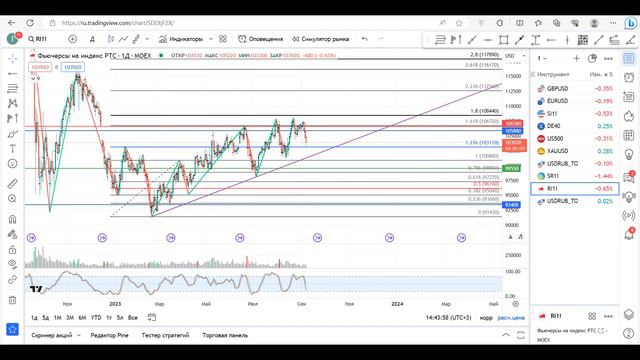The height and width of the screenshot is (360, 640).
Task: Open the Fibonacci and Gann tools group
Action: (x=13, y=88)
